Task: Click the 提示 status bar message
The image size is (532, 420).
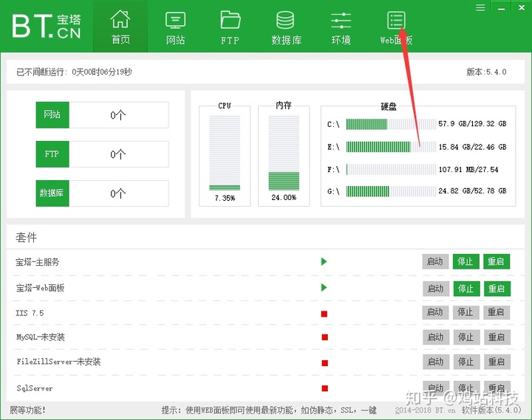Action: pyautogui.click(x=269, y=410)
